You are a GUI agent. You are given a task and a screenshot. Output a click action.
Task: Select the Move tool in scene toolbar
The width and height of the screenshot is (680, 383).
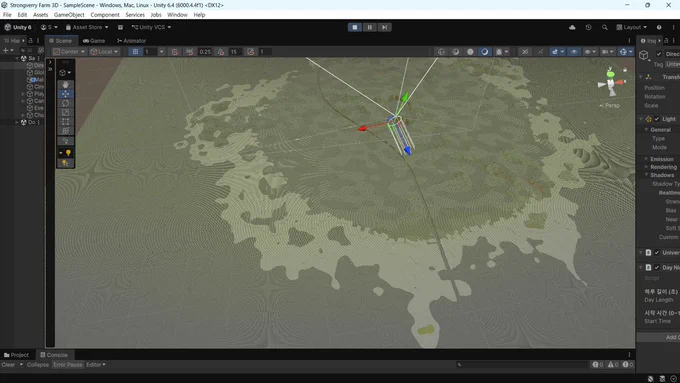pyautogui.click(x=65, y=94)
